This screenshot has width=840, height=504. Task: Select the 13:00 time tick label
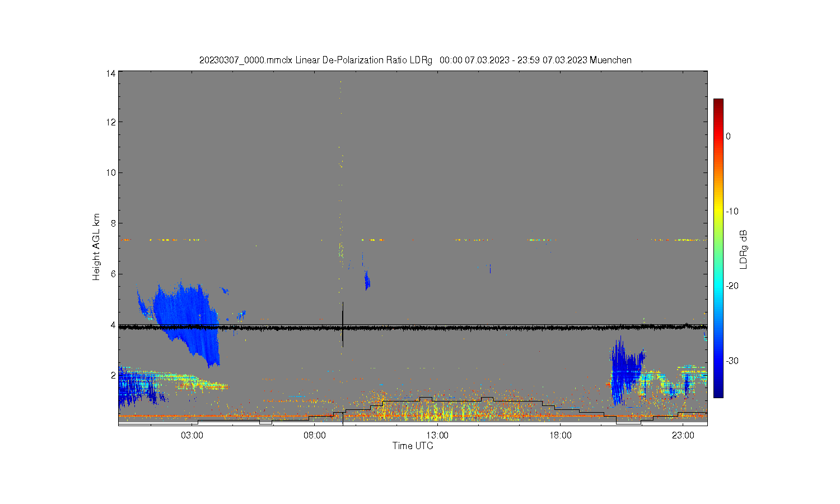(437, 435)
